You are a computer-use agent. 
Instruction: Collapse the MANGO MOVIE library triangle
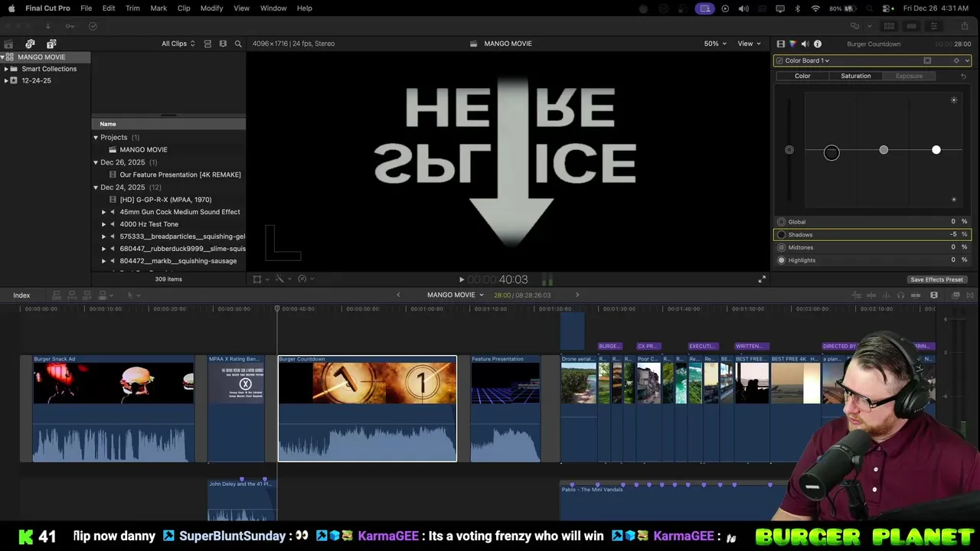pos(3,57)
